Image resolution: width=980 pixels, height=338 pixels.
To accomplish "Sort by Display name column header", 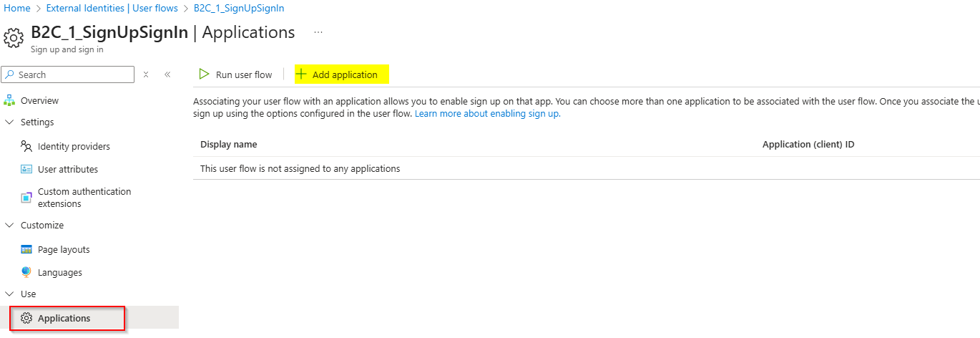I will pos(228,144).
